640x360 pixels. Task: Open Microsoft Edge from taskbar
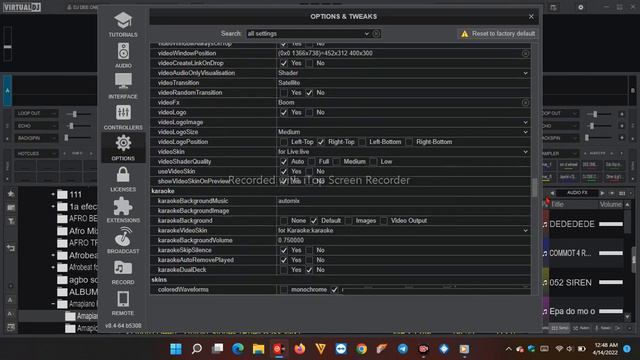click(238, 349)
